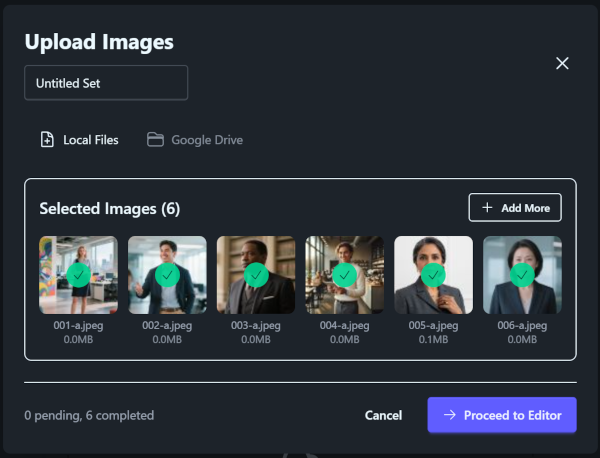Image resolution: width=600 pixels, height=458 pixels.
Task: Click the 001-a.jpeg file name
Action: 78,326
